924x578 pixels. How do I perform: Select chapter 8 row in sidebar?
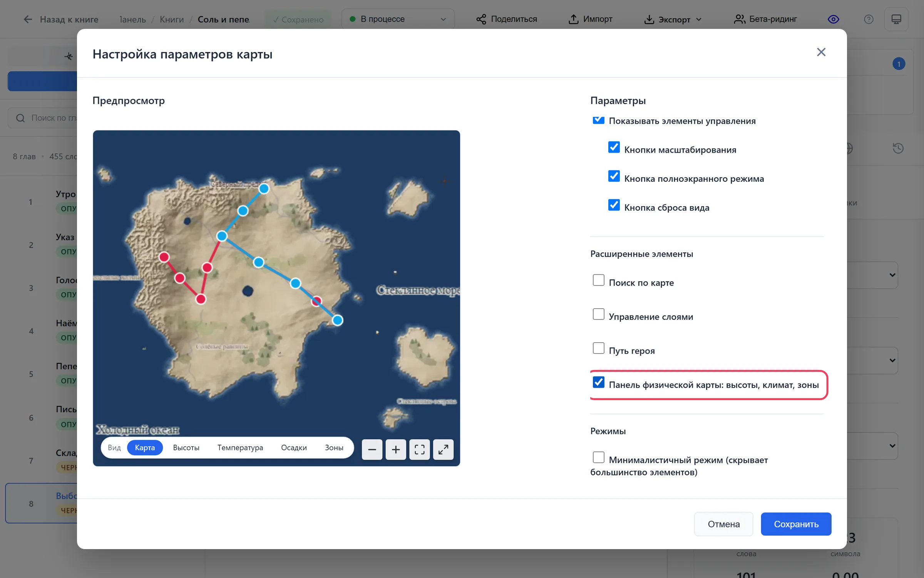tap(42, 503)
